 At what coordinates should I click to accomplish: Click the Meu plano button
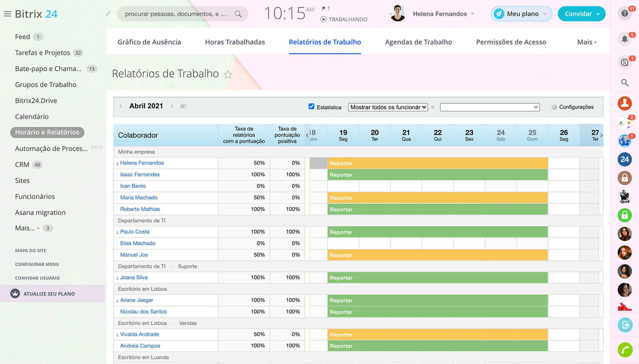(x=521, y=14)
